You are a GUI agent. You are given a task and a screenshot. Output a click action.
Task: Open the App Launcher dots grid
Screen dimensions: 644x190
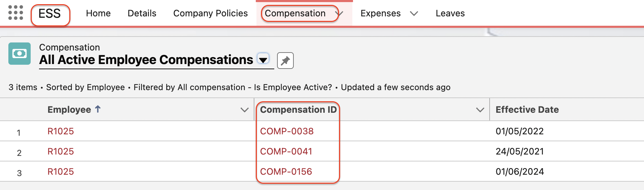(x=16, y=13)
